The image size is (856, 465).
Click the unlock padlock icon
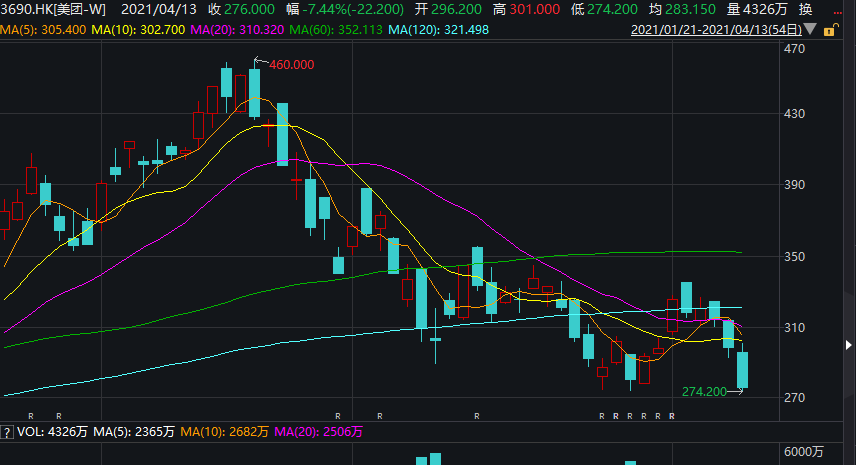(829, 30)
